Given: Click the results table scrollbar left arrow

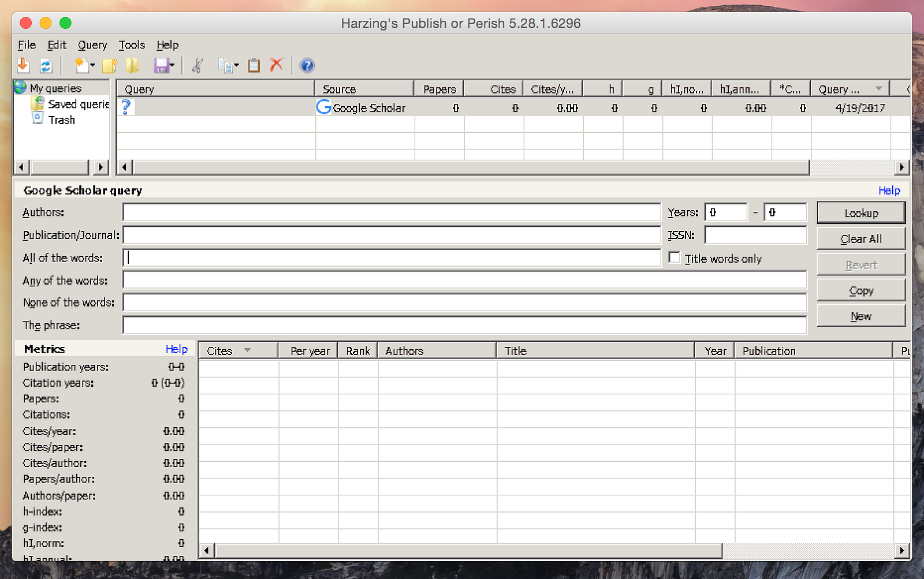Looking at the screenshot, I should click(207, 551).
